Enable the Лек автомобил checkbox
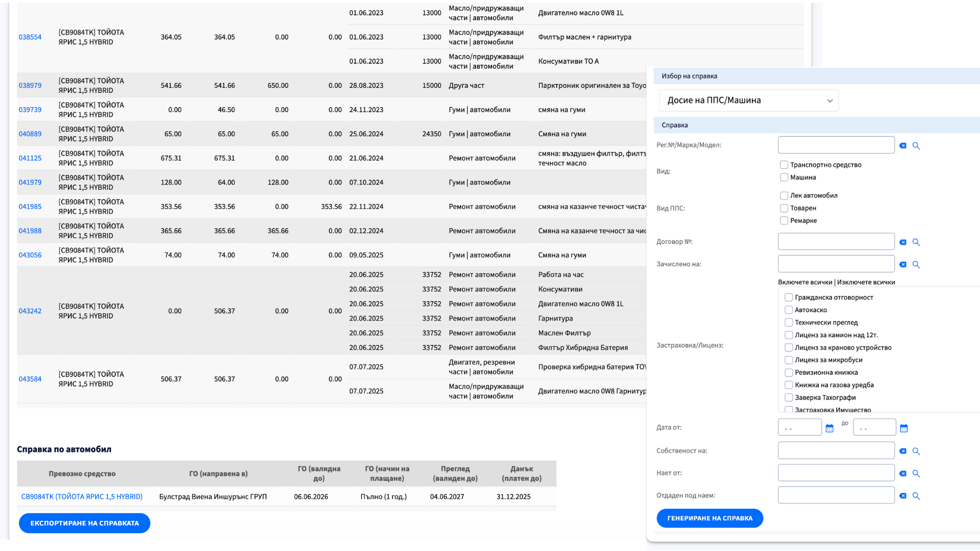The image size is (980, 551). (x=784, y=196)
